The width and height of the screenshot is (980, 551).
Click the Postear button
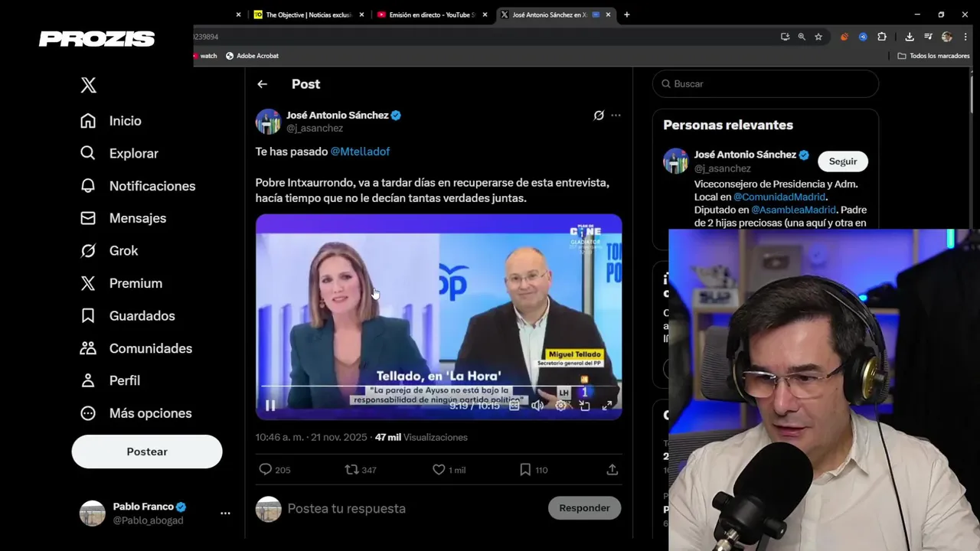[x=147, y=452]
